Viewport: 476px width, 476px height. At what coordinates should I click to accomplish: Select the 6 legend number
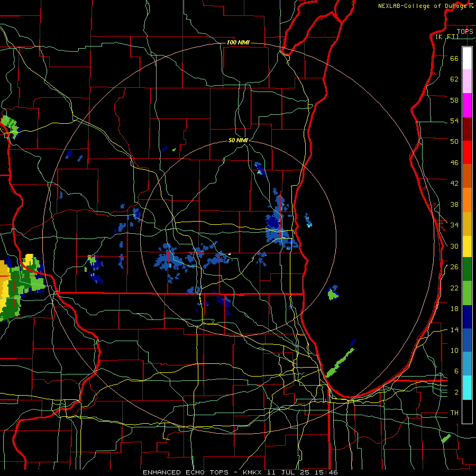coord(456,371)
